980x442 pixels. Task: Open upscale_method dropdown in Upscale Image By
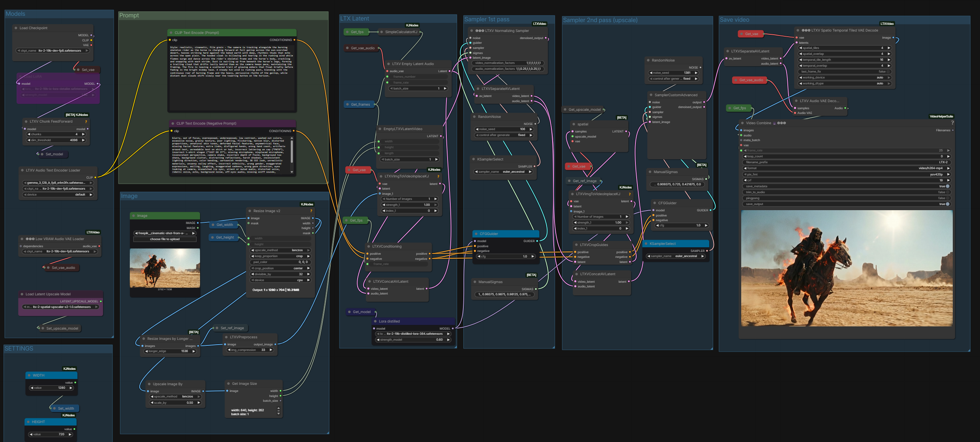pos(175,397)
